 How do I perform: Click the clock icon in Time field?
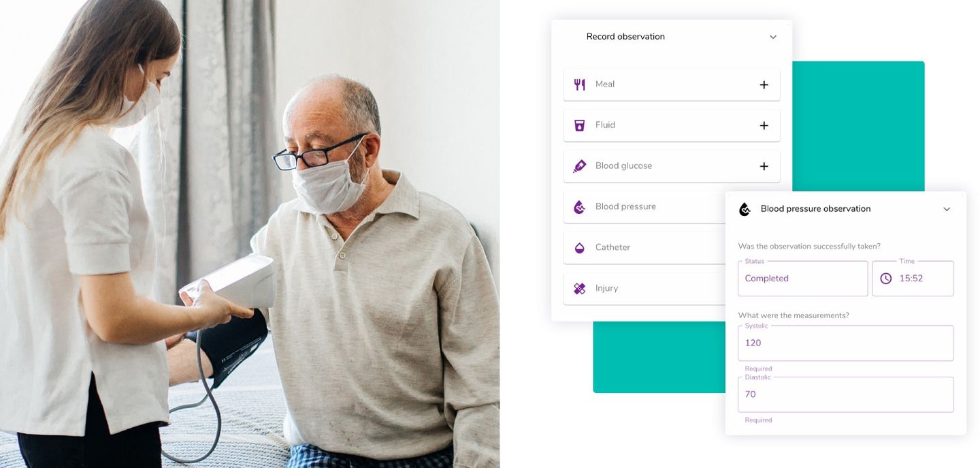pyautogui.click(x=885, y=279)
